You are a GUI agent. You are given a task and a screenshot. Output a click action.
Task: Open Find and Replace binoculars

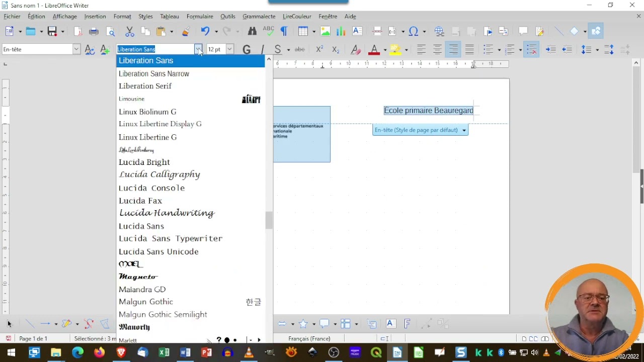tap(252, 31)
